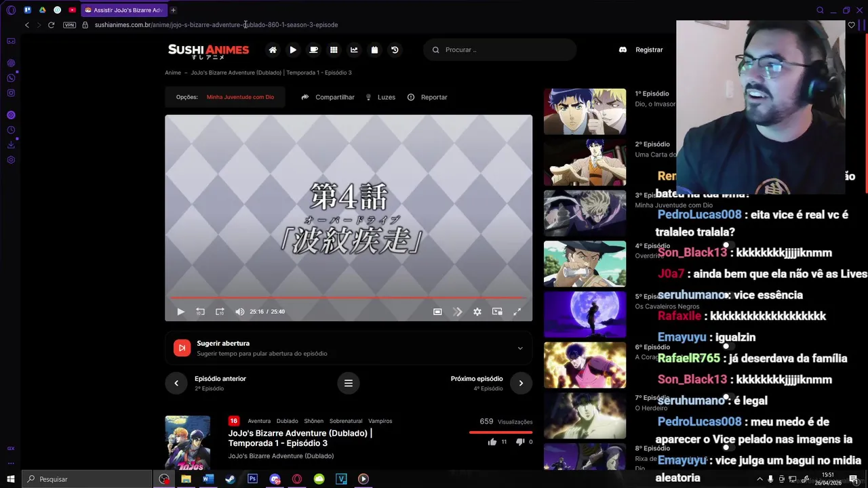Open sidebar settings gear icon
The height and width of the screenshot is (488, 868).
(11, 160)
